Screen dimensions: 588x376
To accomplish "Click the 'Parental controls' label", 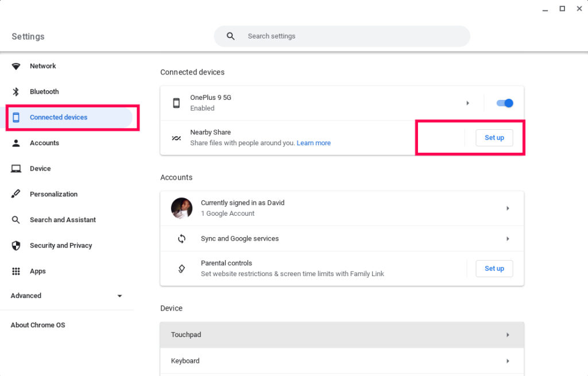I will click(x=226, y=263).
